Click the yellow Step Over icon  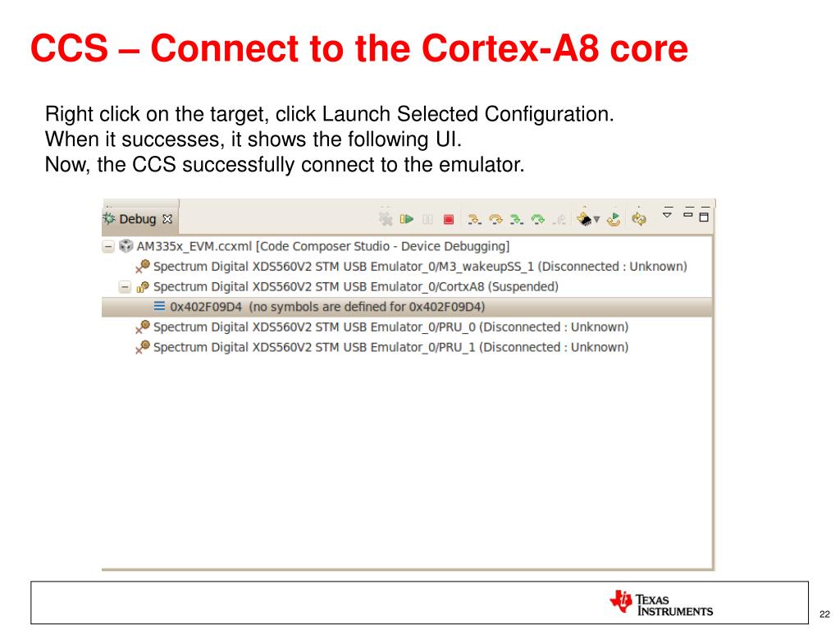pyautogui.click(x=495, y=219)
